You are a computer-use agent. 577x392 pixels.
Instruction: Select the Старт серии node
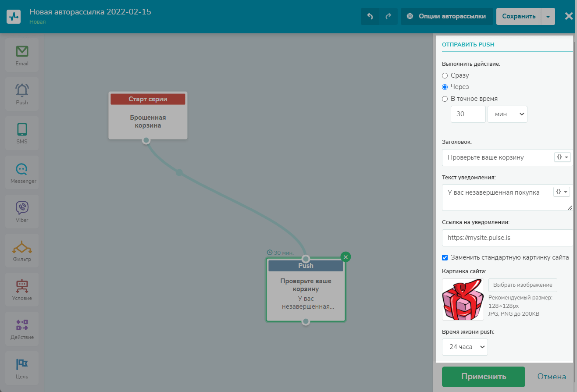(x=148, y=115)
